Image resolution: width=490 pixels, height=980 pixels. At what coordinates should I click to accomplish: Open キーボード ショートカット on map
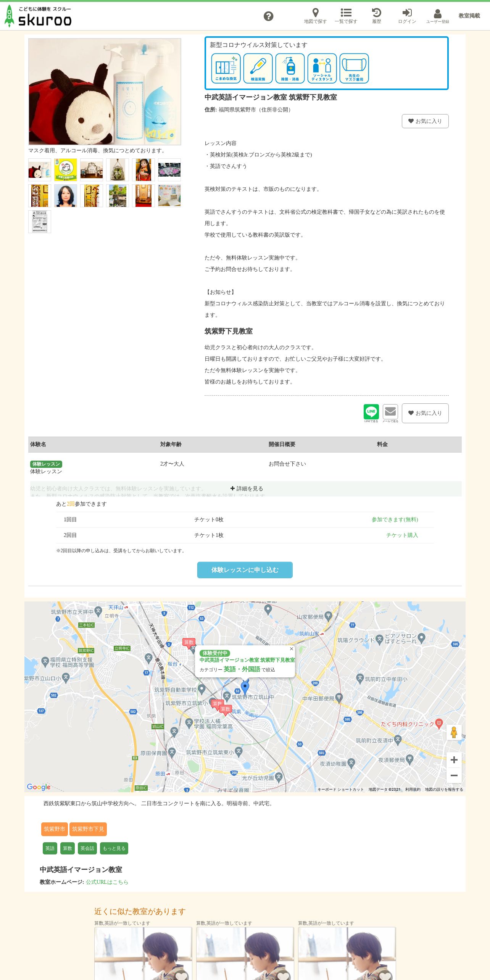coord(340,790)
